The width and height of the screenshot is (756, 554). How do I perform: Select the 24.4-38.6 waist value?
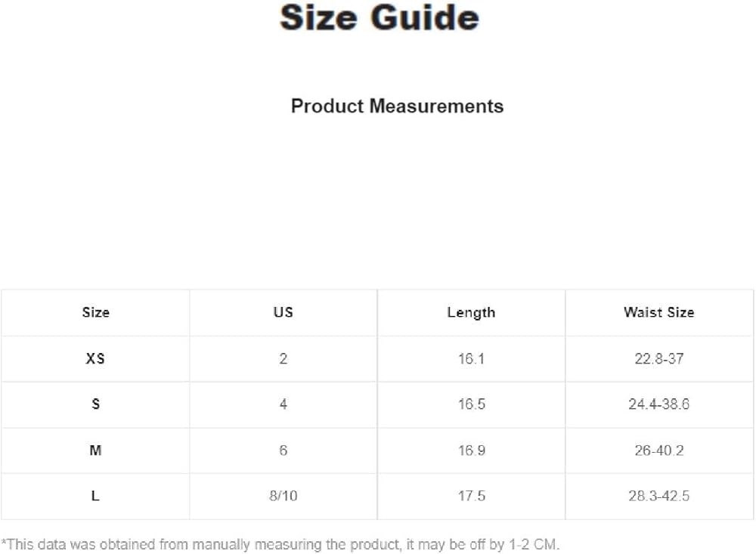click(x=658, y=404)
